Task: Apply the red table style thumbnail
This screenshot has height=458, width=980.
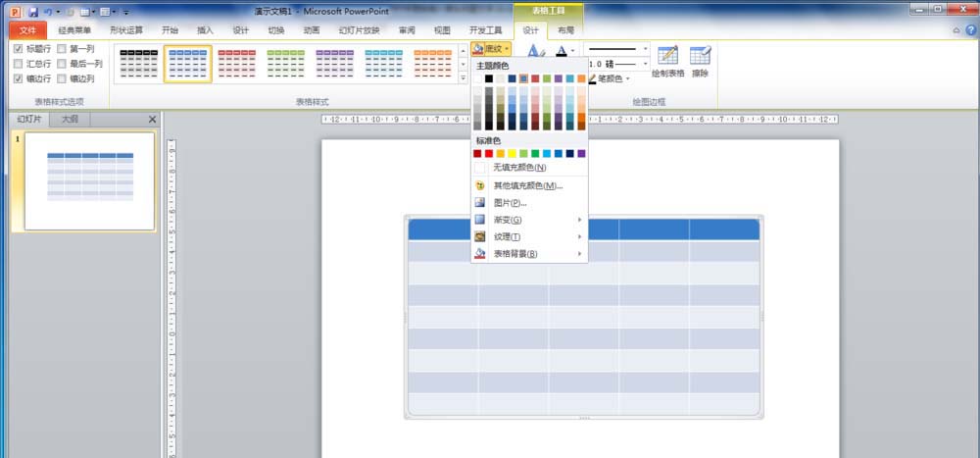Action: pos(237,64)
